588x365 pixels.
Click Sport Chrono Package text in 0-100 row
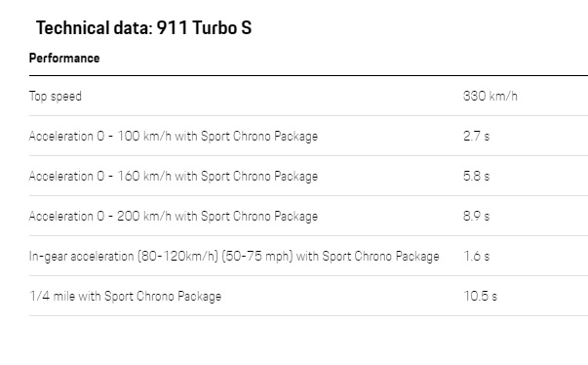259,137
